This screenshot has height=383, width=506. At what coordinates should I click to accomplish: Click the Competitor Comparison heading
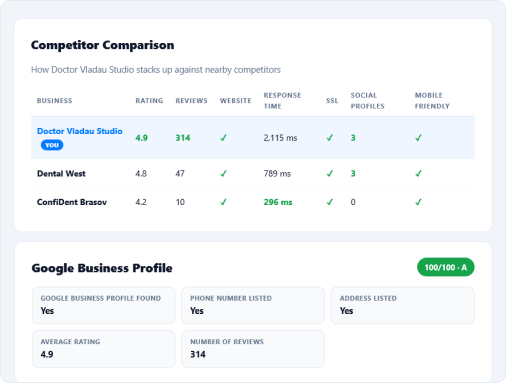(103, 45)
